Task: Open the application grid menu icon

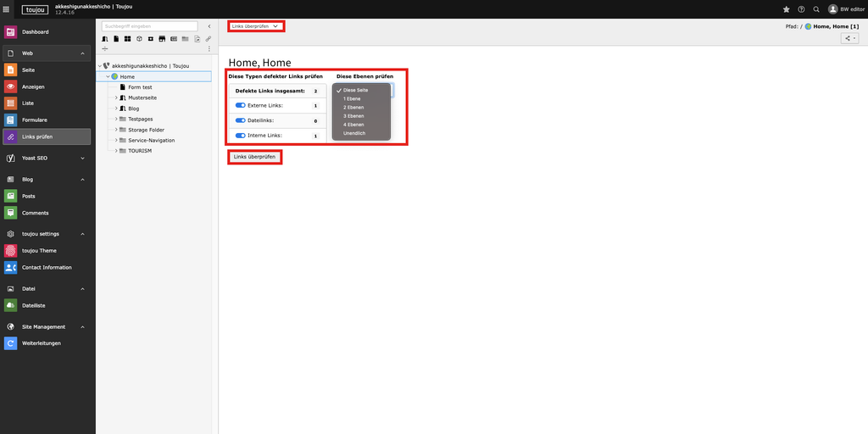Action: (7, 9)
